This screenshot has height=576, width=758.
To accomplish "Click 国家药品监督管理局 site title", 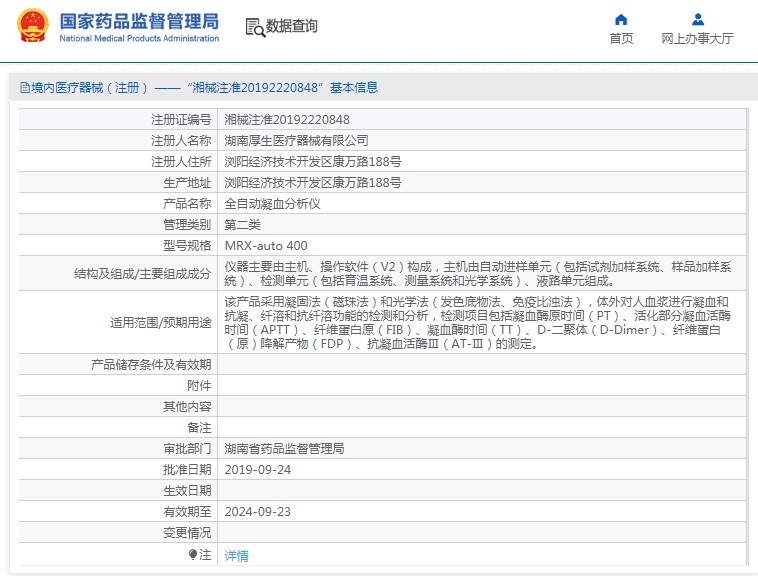I will pyautogui.click(x=139, y=21).
